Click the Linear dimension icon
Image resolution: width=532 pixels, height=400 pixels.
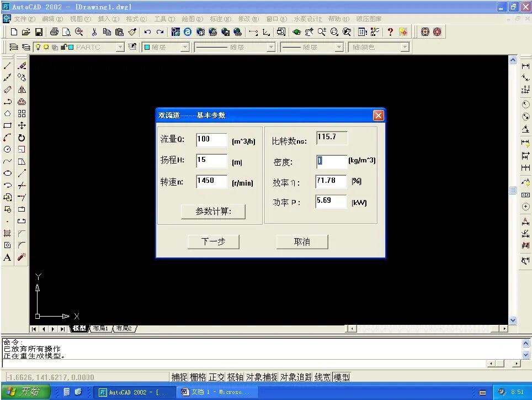(x=525, y=66)
